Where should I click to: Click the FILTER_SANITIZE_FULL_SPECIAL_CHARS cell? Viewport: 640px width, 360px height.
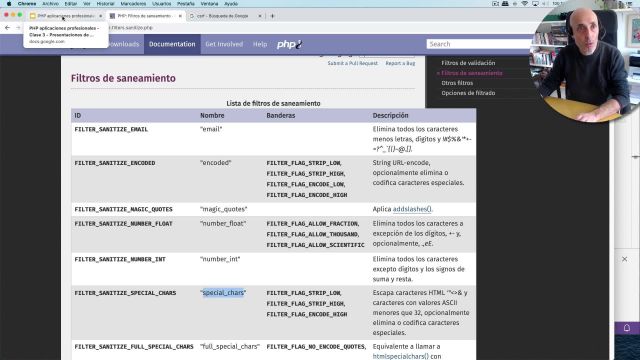134,347
